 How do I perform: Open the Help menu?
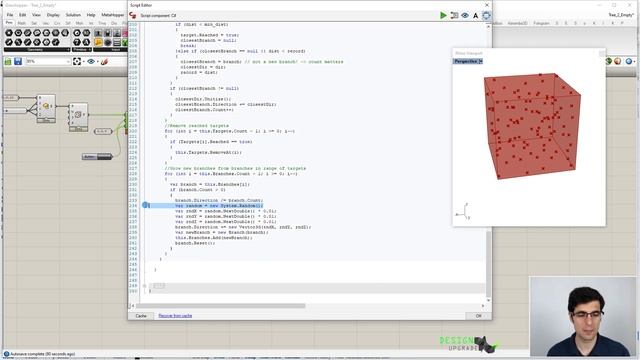[x=91, y=15]
